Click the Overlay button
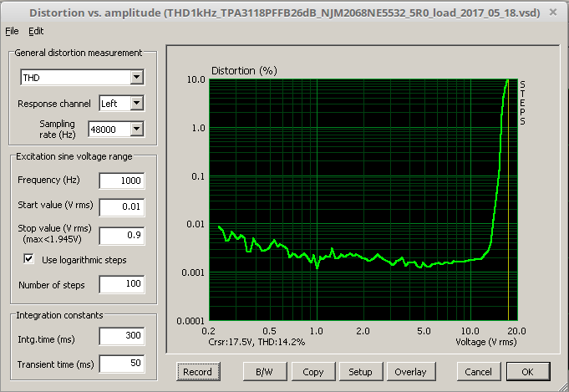569x392 pixels. [x=410, y=371]
